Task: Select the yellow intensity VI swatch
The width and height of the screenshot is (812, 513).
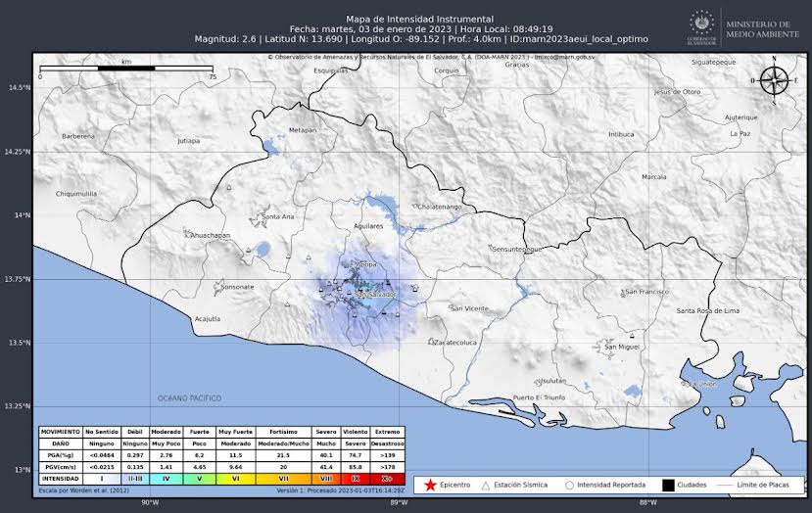Action: pyautogui.click(x=236, y=479)
